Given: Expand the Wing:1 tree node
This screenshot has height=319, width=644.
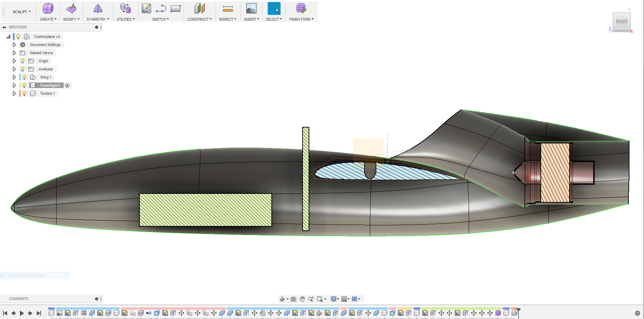Looking at the screenshot, I should pos(14,77).
